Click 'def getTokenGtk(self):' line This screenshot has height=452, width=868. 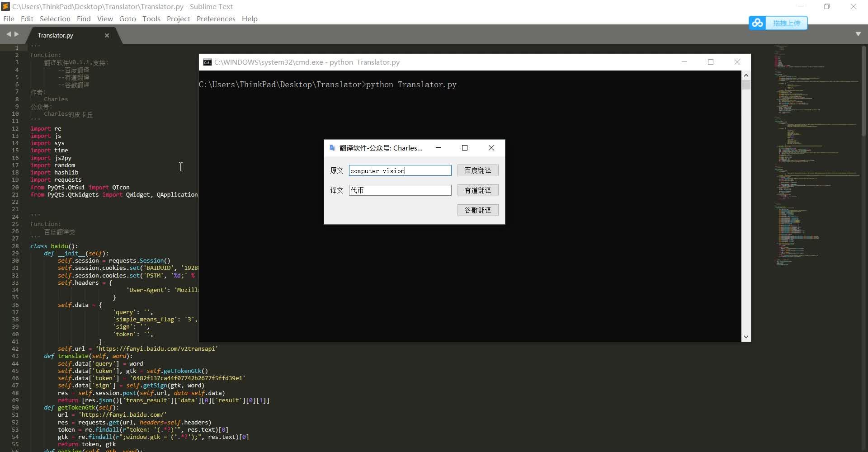[x=81, y=408]
